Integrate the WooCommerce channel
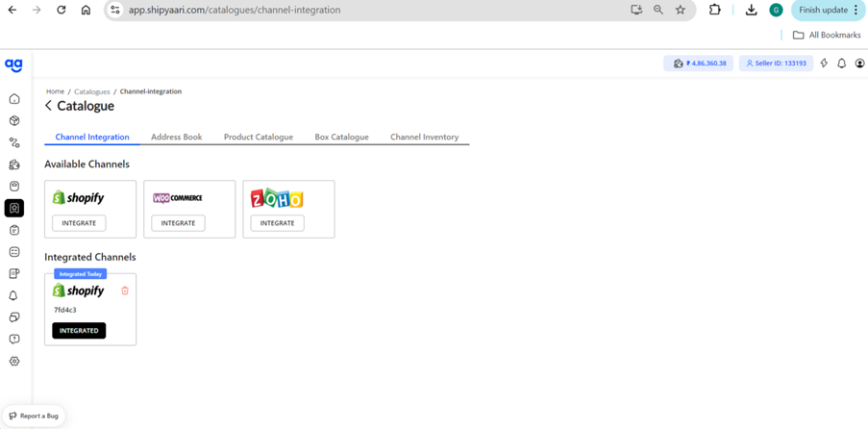 pos(178,223)
